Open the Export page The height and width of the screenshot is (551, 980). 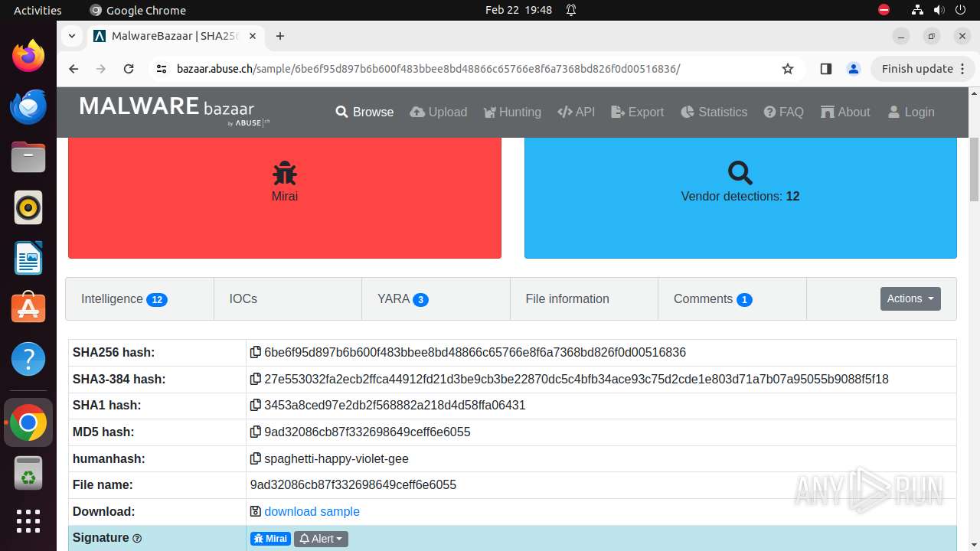coord(638,112)
